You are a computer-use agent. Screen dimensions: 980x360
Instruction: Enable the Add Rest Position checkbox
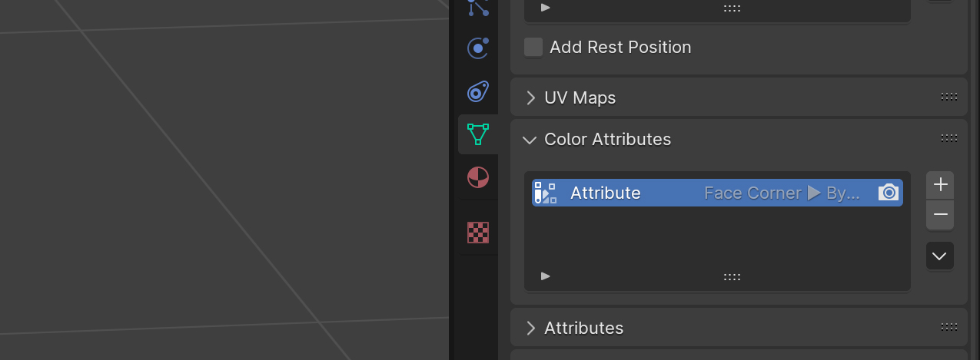(533, 47)
